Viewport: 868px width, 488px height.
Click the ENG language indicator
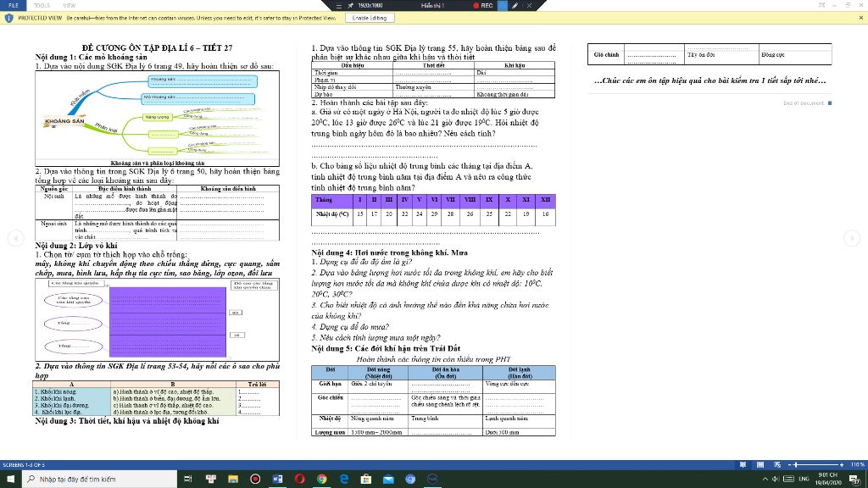coord(804,480)
